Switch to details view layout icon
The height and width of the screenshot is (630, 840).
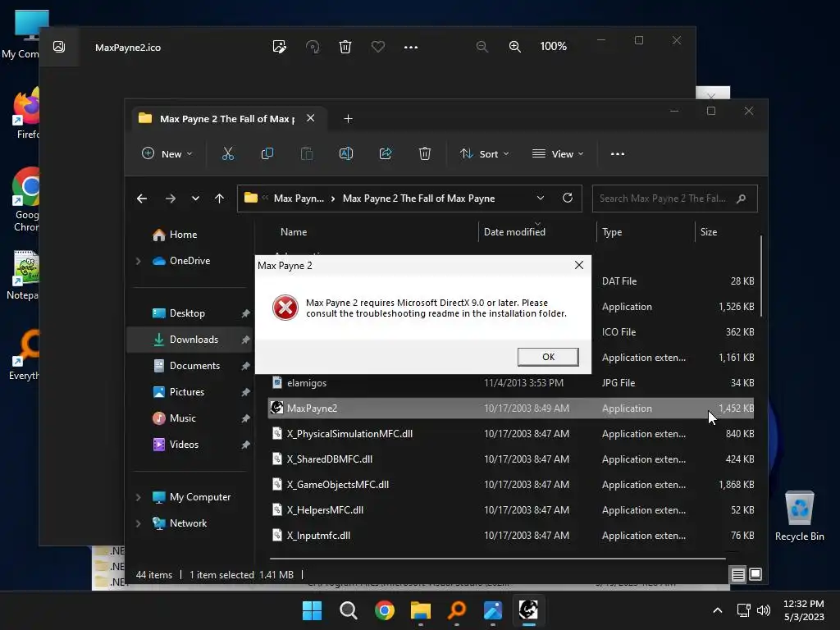tap(737, 575)
